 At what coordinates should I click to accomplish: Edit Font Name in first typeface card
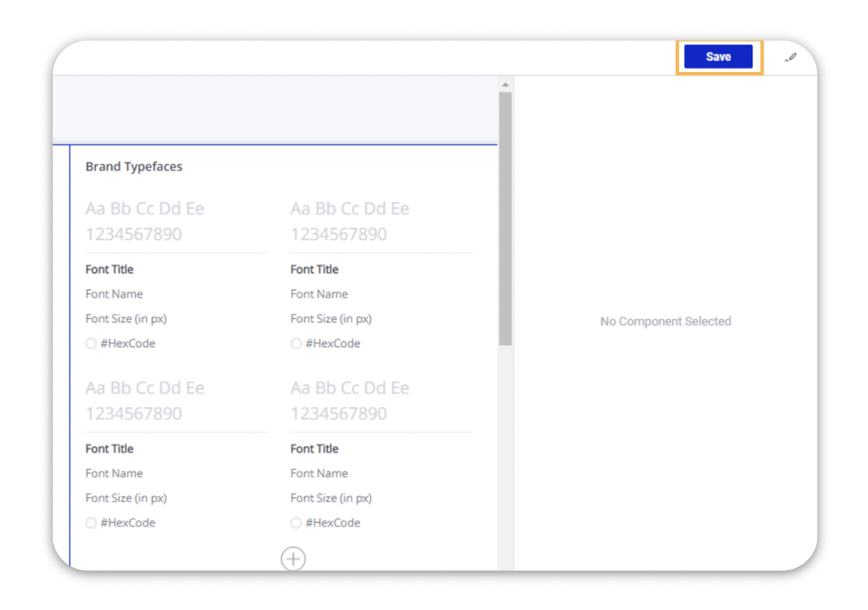[114, 294]
